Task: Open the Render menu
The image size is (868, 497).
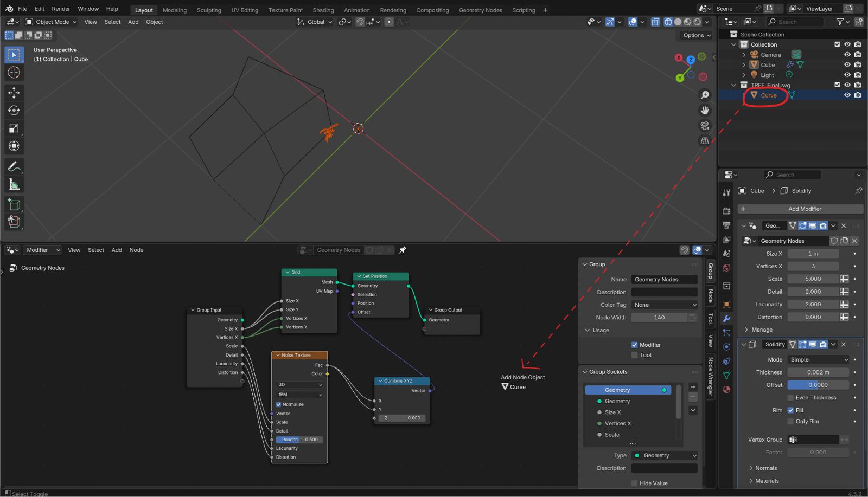Action: coord(61,9)
